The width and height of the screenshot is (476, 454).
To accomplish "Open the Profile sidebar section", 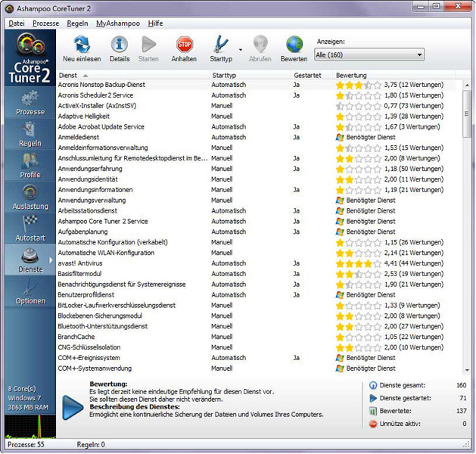I will pos(30,166).
